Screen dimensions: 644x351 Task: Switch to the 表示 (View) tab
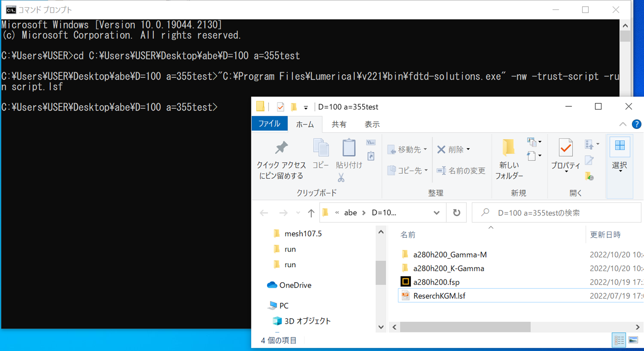372,124
